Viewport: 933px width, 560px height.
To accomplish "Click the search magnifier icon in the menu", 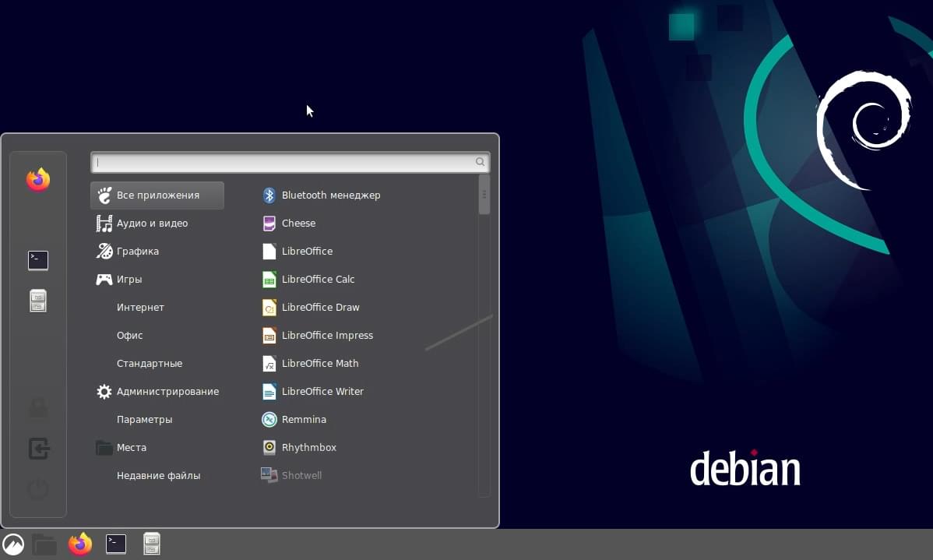I will coord(480,162).
